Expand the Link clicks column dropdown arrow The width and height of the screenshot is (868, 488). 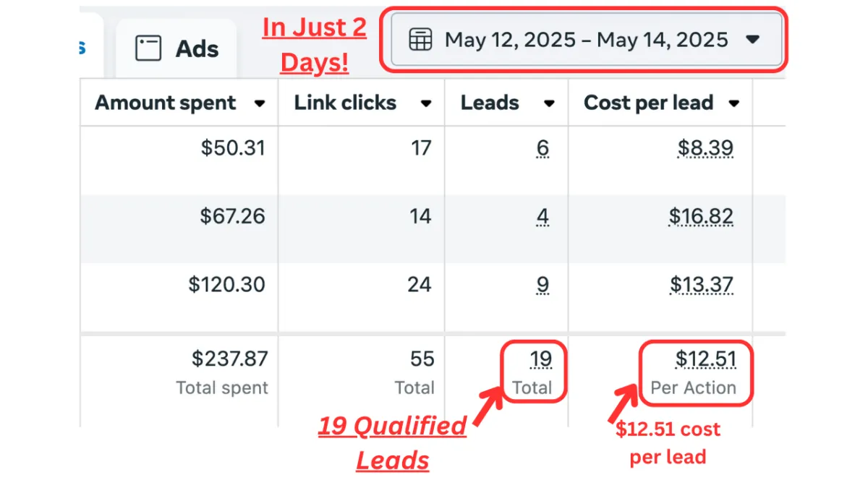(427, 103)
